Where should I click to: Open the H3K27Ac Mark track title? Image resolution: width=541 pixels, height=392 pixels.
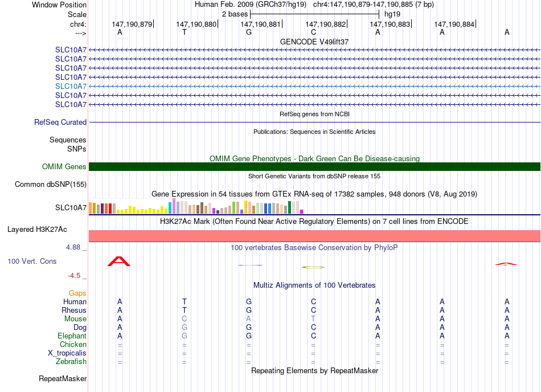point(314,221)
